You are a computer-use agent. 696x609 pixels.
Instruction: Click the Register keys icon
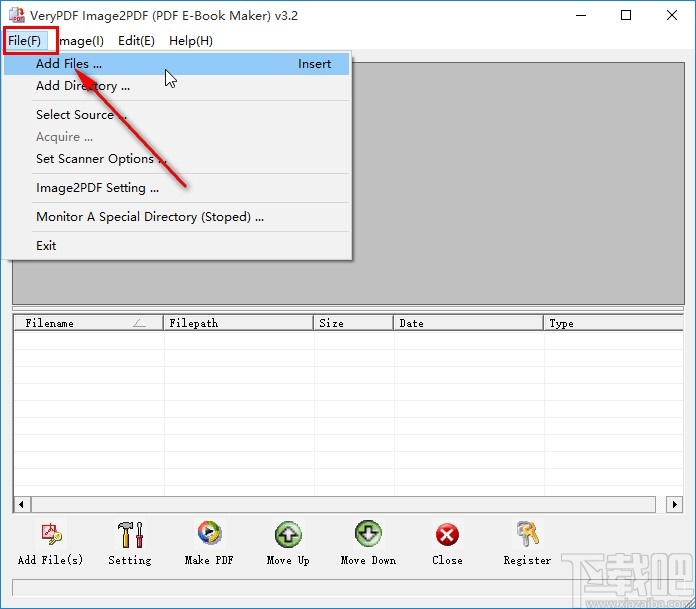[527, 534]
